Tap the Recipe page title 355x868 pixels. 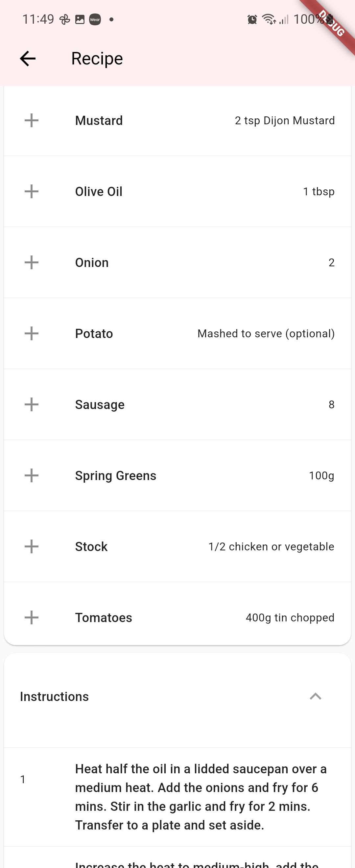point(97,59)
